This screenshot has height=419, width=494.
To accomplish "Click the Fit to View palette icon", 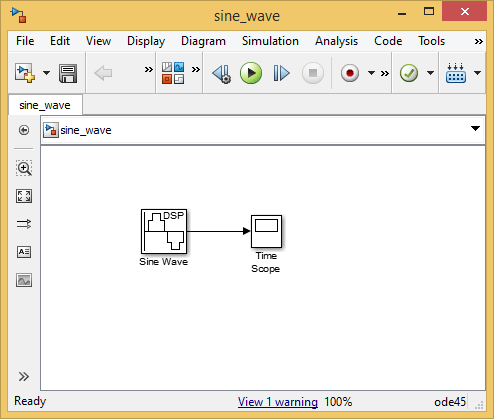I will coord(24,196).
